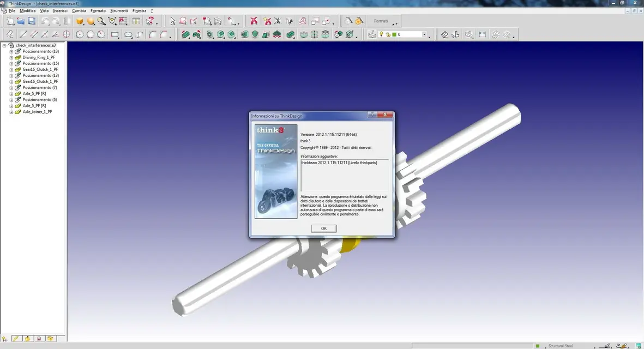This screenshot has width=644, height=349.
Task: Toggle layer visibility light bulb icon
Action: click(382, 34)
